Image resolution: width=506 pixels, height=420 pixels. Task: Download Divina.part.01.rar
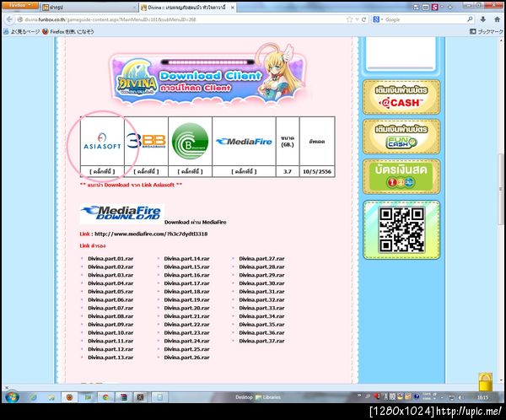click(x=110, y=259)
